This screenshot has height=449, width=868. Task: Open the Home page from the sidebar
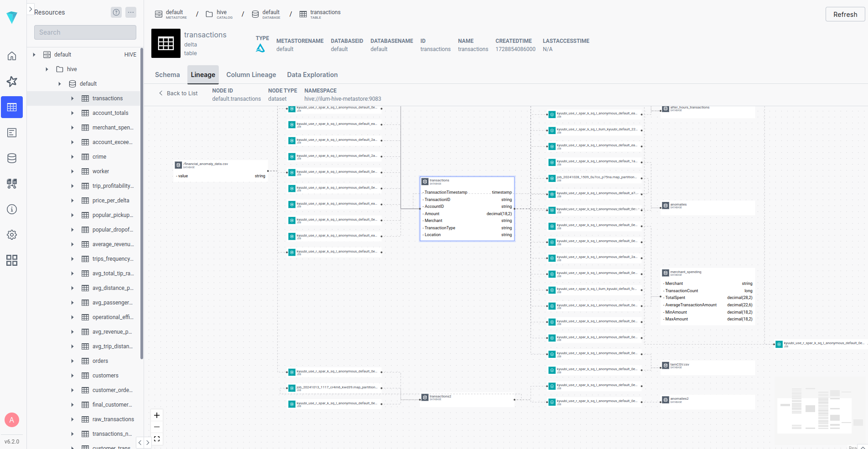point(11,56)
